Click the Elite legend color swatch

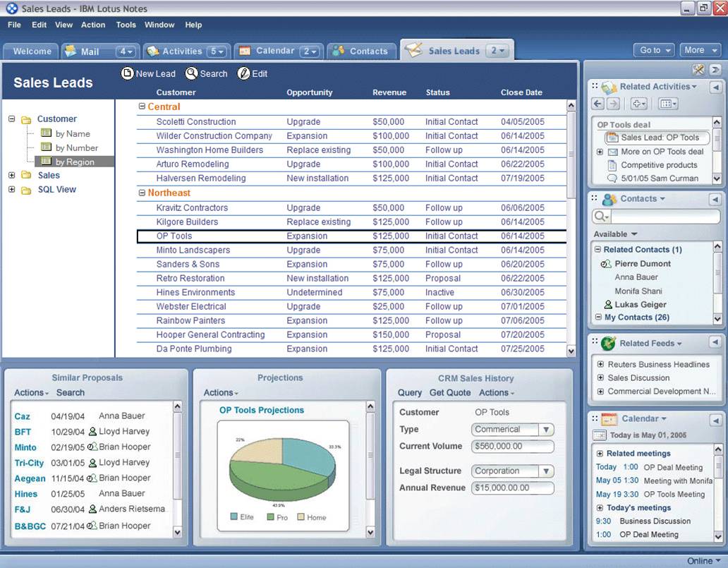coord(234,517)
